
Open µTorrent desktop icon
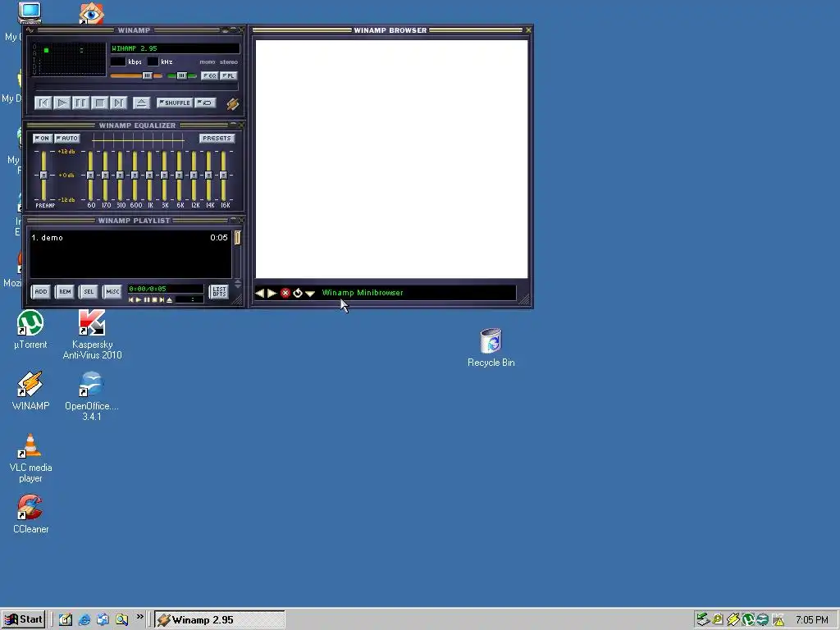point(30,330)
